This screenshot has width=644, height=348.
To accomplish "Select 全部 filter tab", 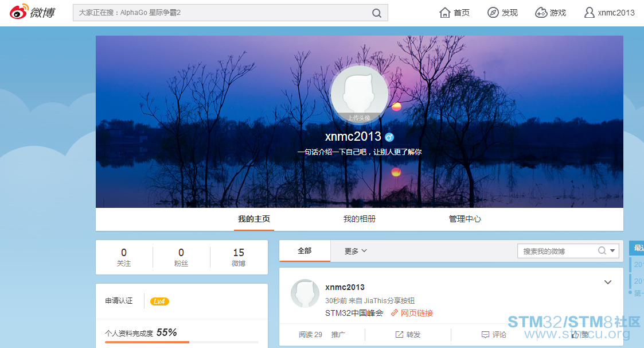I will click(305, 251).
